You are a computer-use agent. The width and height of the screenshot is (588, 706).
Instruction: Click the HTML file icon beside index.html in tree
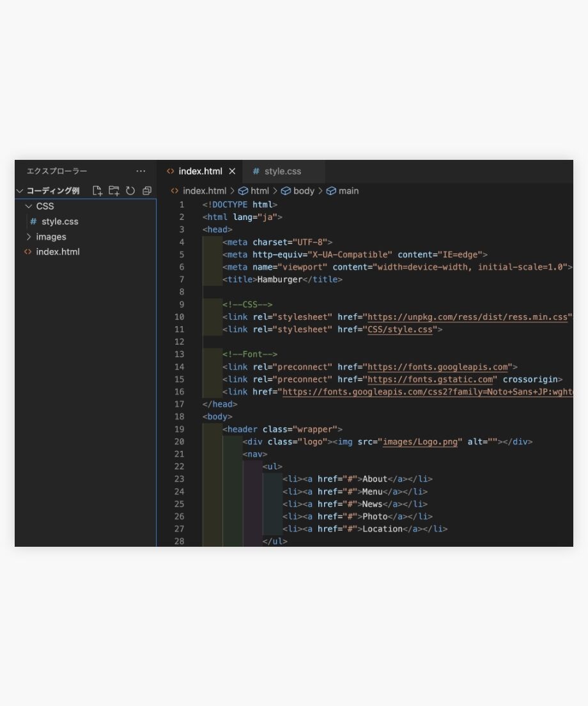[x=28, y=252]
